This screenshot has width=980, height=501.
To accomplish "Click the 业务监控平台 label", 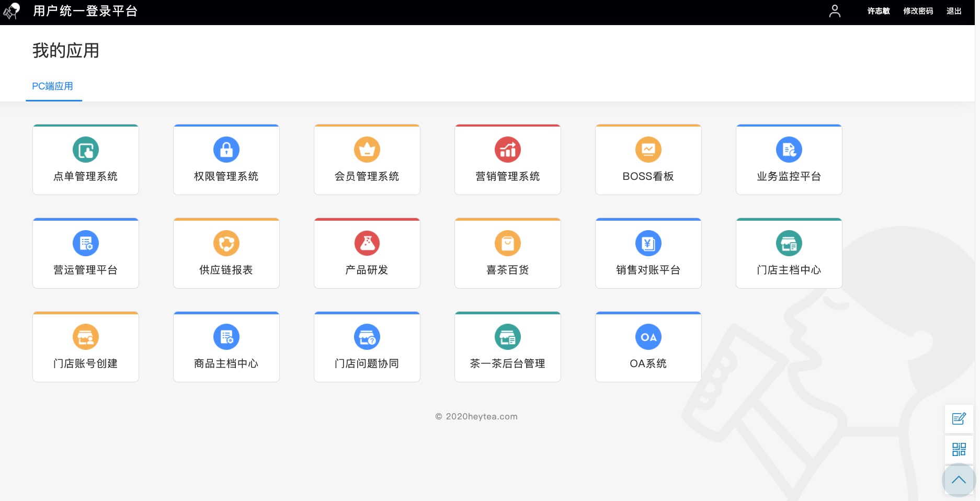I will 789,176.
